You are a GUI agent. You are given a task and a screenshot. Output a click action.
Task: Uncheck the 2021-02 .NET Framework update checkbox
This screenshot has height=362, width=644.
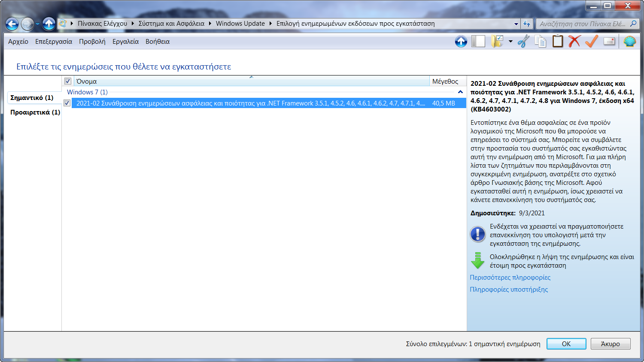pyautogui.click(x=67, y=103)
